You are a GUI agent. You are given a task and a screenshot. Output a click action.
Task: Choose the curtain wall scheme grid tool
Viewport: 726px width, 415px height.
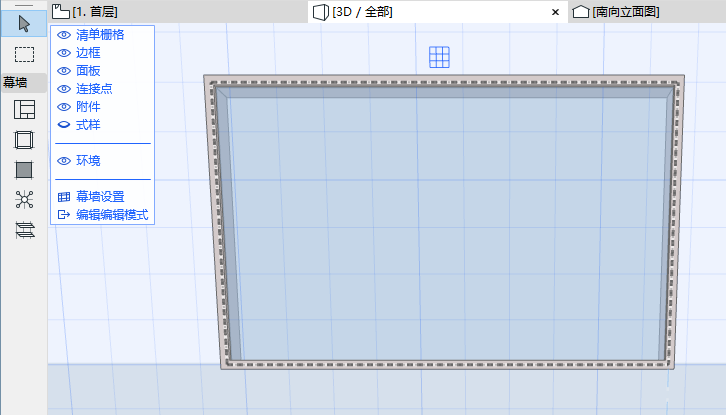pyautogui.click(x=24, y=110)
